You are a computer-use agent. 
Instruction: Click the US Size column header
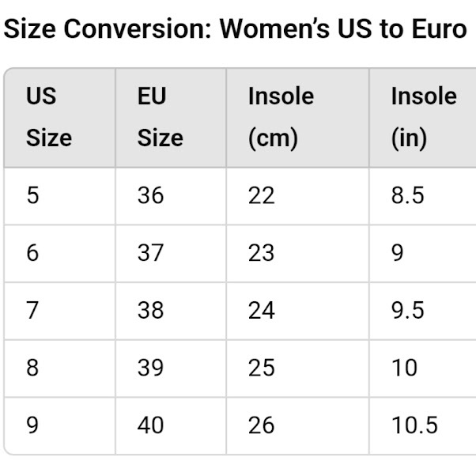point(49,117)
